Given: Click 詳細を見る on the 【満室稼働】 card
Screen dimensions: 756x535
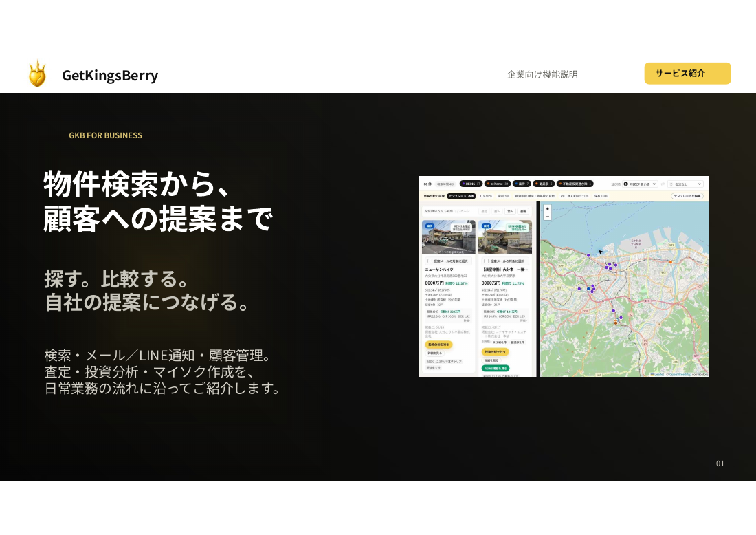Looking at the screenshot, I should click(x=491, y=360).
